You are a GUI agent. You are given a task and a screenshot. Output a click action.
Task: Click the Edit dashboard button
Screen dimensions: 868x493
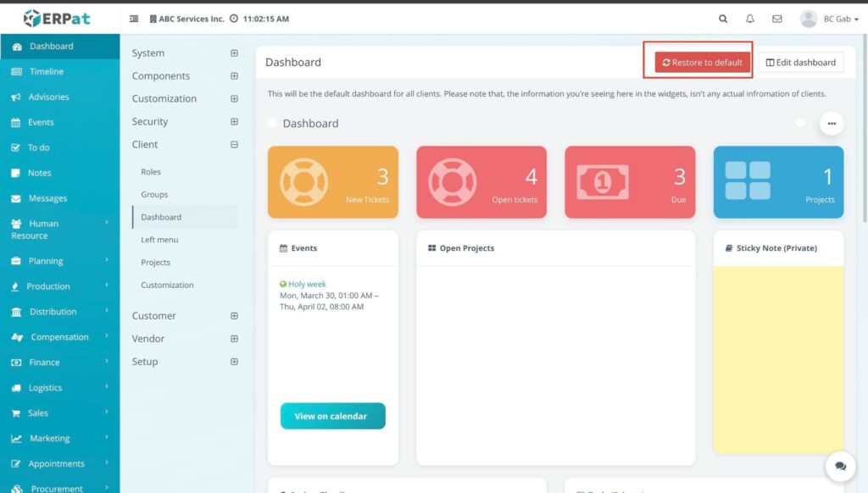pos(800,62)
